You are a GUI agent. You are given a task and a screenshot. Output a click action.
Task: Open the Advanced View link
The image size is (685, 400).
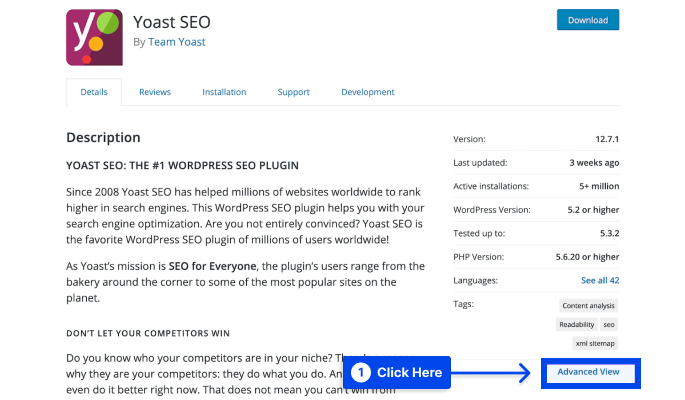pyautogui.click(x=588, y=373)
